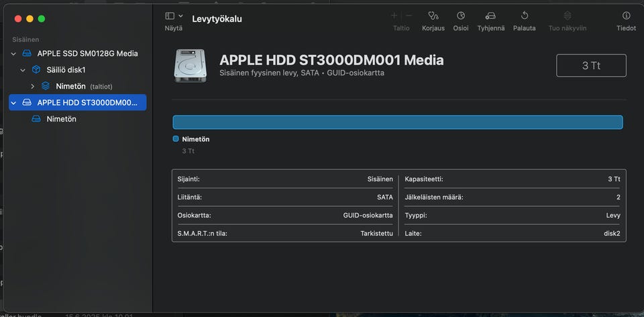Click the Tyyppi value Levy

coord(613,216)
